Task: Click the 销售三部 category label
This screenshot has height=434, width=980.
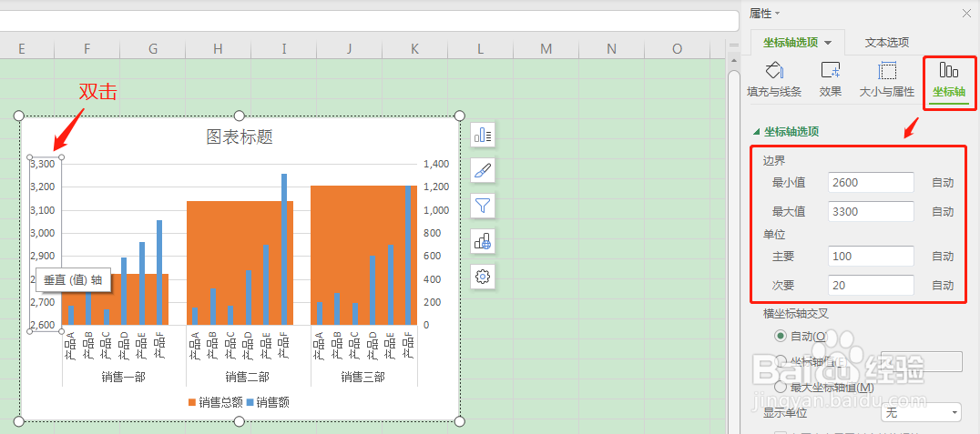Action: pyautogui.click(x=363, y=377)
